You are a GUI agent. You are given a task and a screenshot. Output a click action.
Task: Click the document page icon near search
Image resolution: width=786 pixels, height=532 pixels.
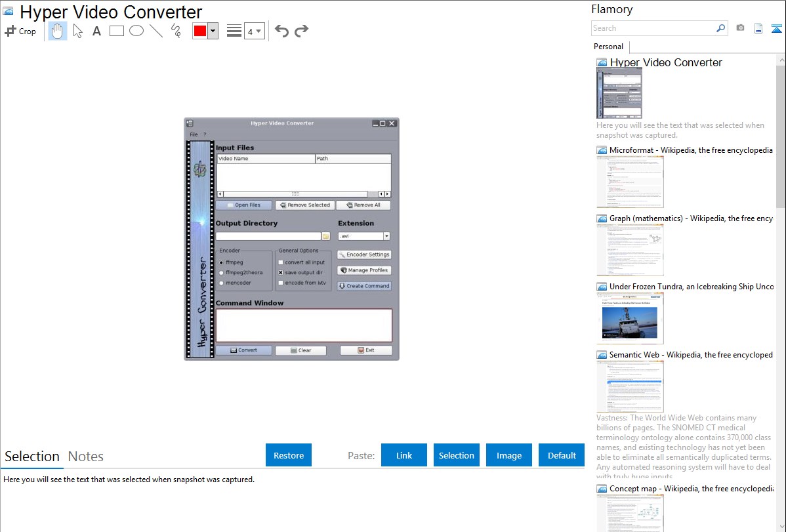(758, 28)
